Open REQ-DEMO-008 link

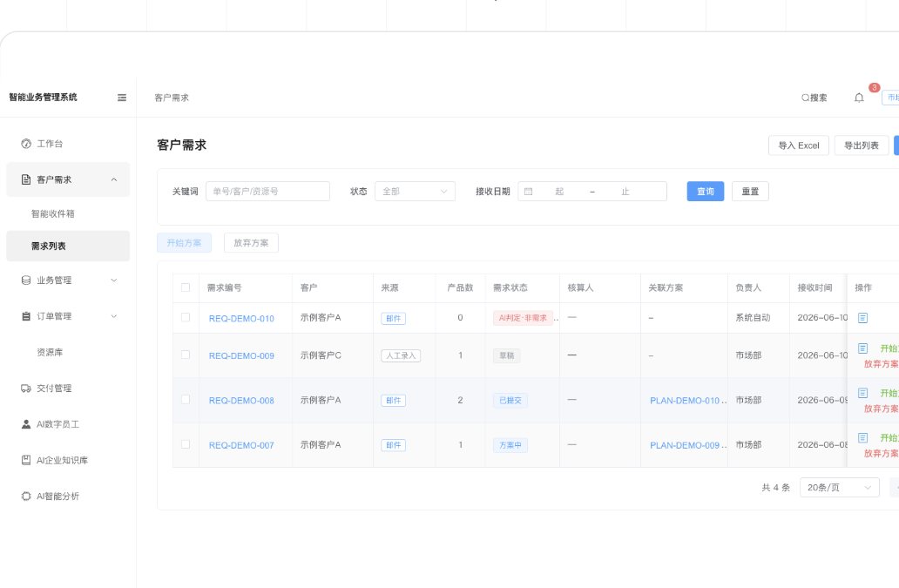[241, 401]
